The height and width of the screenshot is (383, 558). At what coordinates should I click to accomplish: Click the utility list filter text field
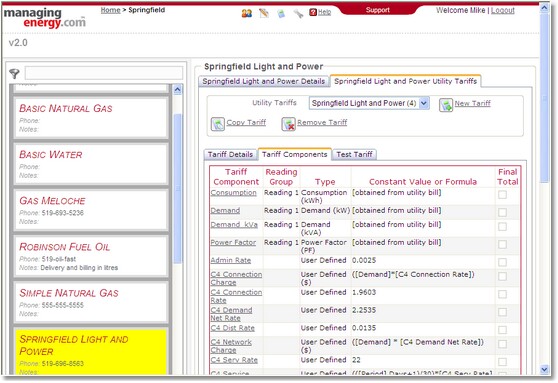coord(104,73)
